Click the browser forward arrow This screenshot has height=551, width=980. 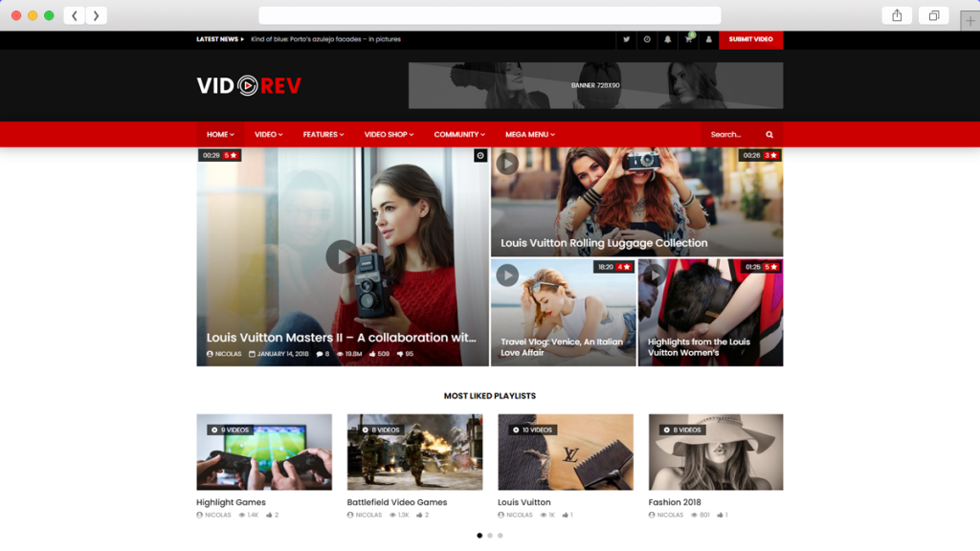pyautogui.click(x=96, y=15)
